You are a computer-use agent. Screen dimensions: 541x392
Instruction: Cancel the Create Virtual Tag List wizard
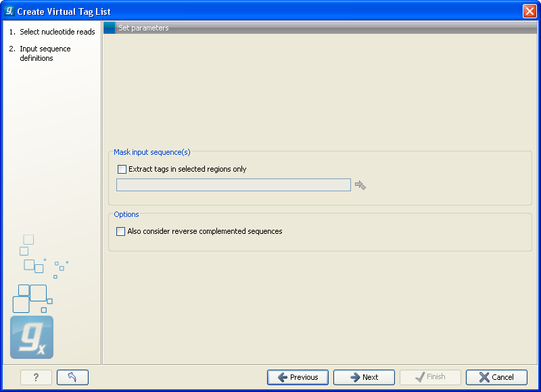tap(496, 377)
